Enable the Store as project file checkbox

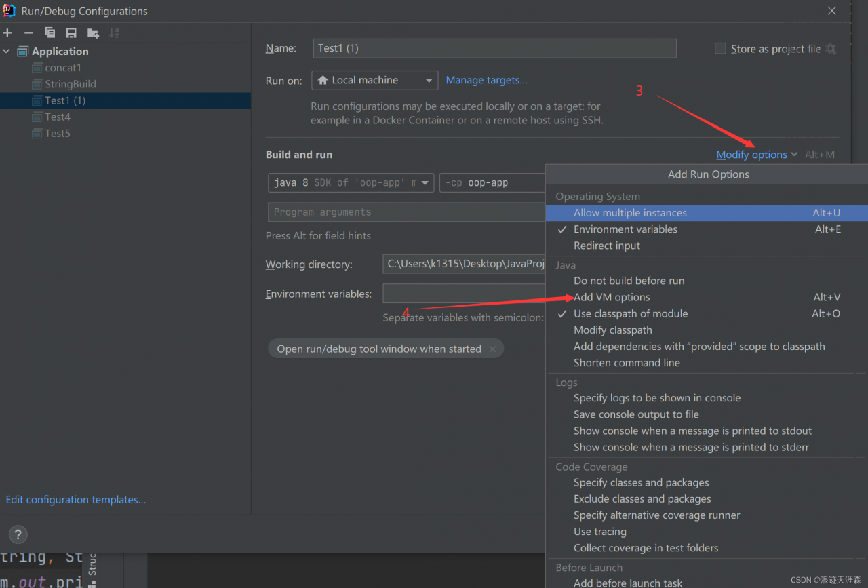720,49
